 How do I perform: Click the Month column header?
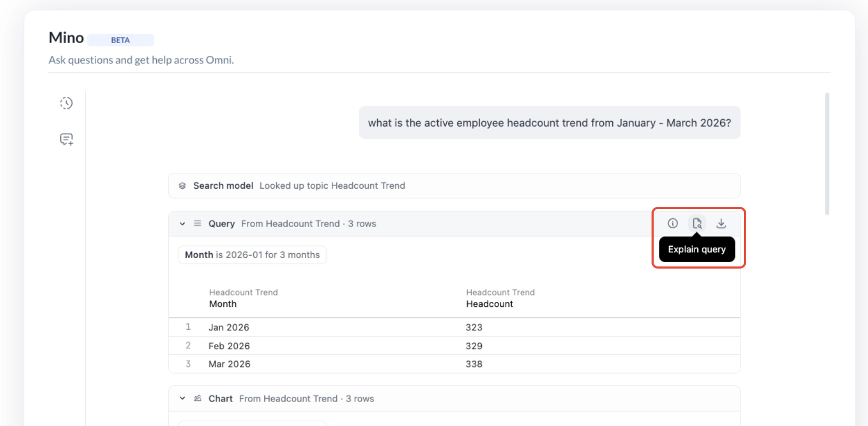pos(223,304)
